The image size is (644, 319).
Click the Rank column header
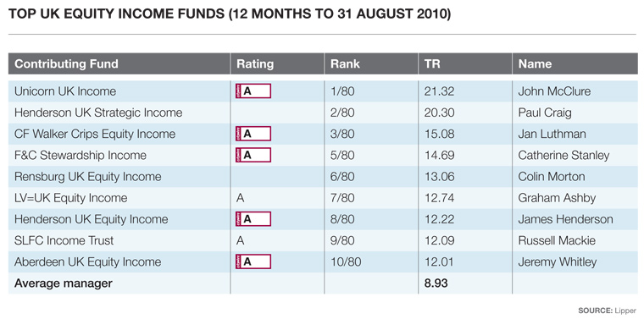tap(346, 64)
